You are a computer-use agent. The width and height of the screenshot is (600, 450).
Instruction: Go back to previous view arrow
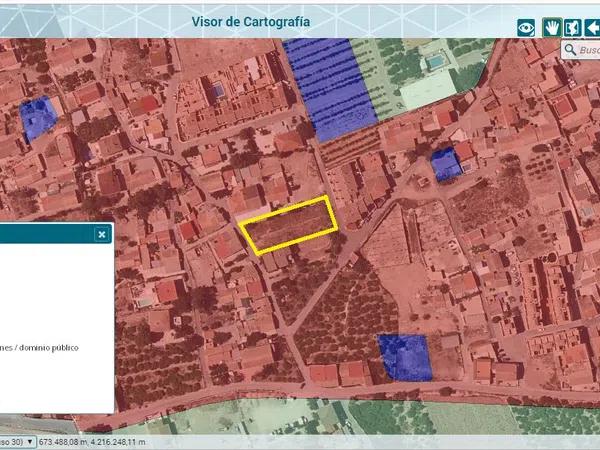tap(592, 27)
